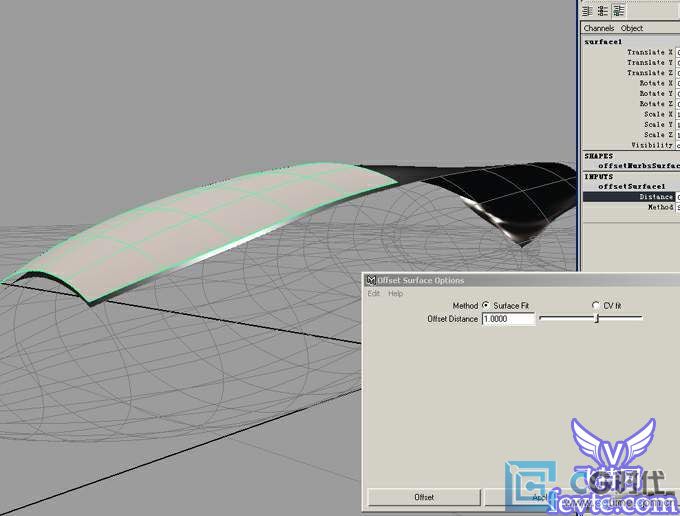Screen dimensions: 680x516
Task: Select the offsetNurbsSurface shape node
Action: (639, 166)
